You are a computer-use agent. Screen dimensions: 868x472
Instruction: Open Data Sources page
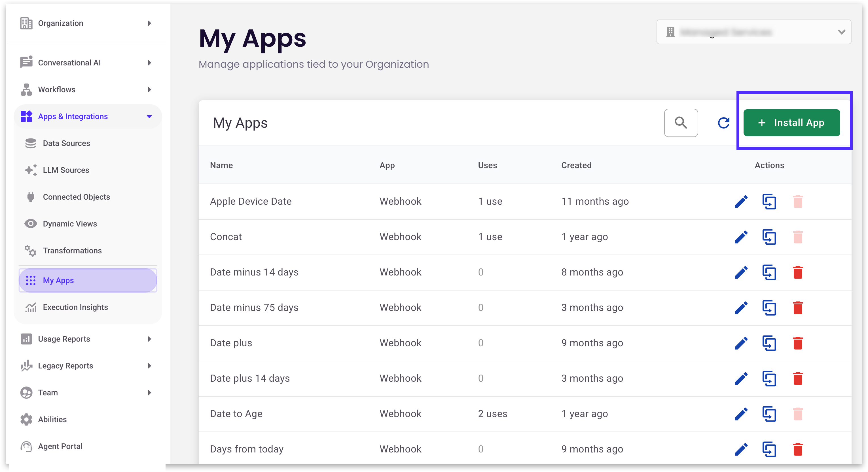66,144
